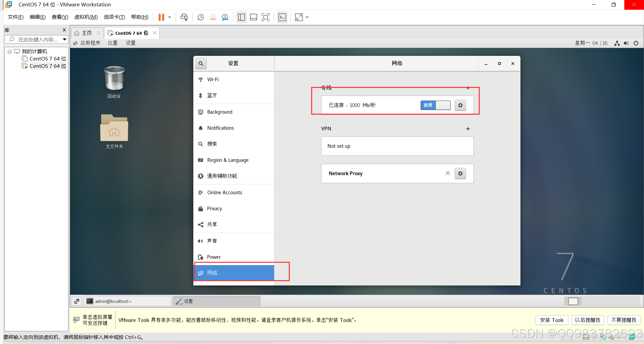This screenshot has width=644, height=344.
Task: Take a snapshot with the clock snapshot icon
Action: [201, 17]
